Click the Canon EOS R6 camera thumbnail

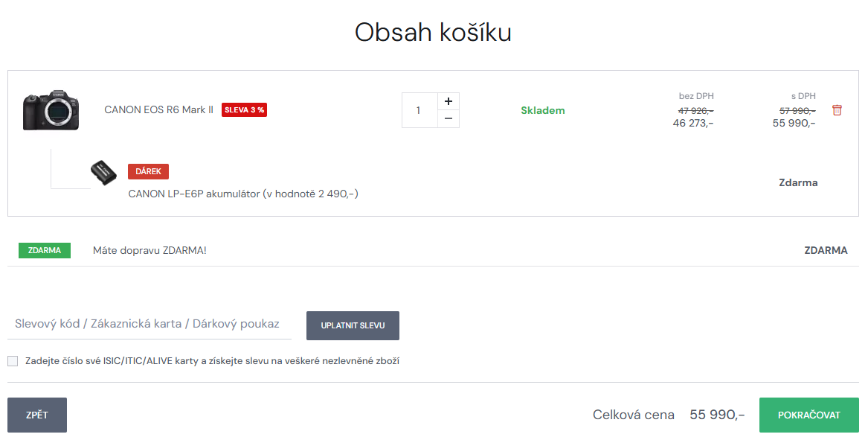click(51, 110)
